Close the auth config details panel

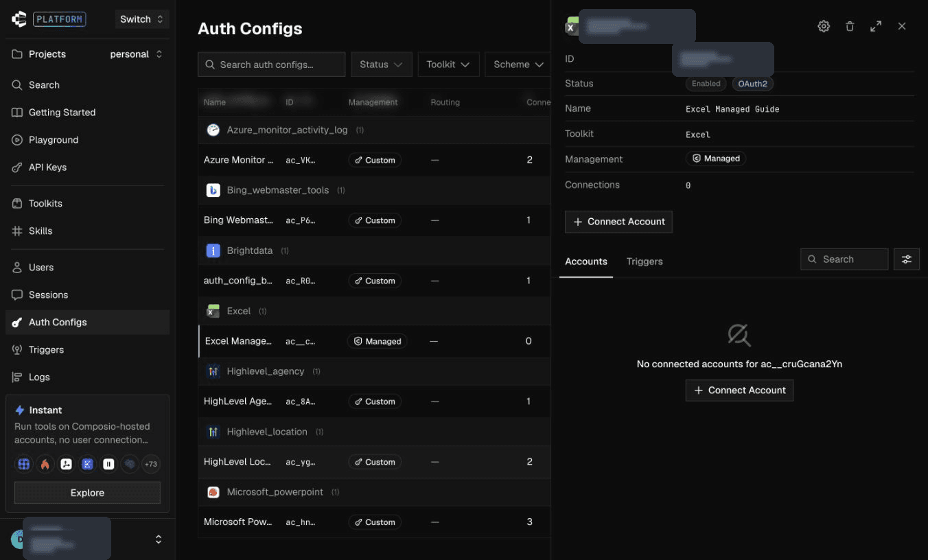pos(902,26)
